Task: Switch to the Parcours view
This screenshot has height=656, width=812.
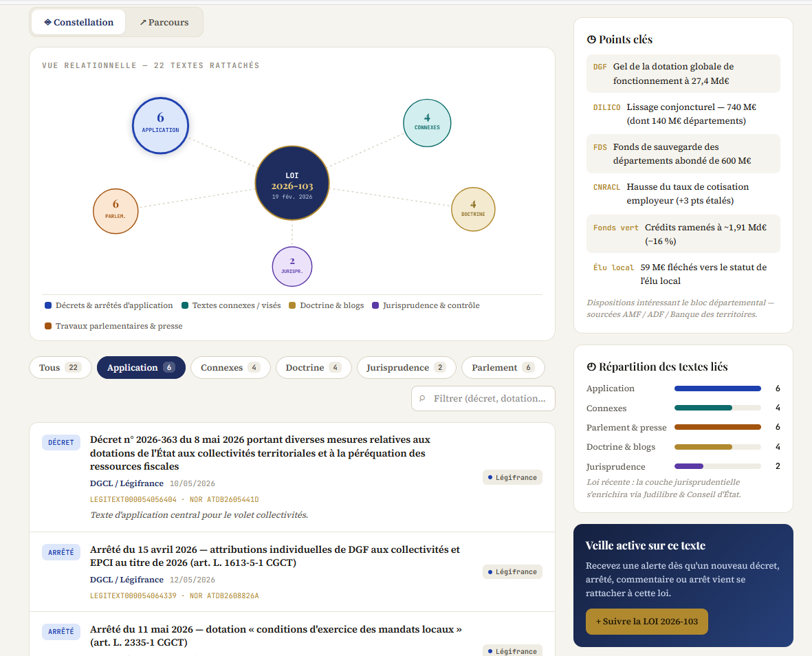Action: tap(164, 22)
